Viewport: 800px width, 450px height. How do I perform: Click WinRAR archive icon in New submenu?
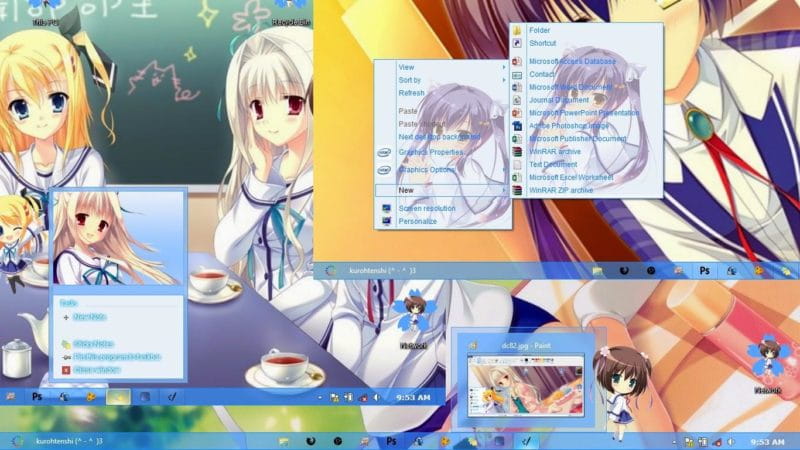(x=517, y=152)
